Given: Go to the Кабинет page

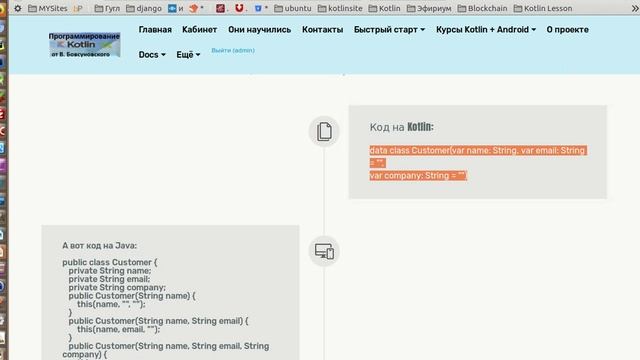Looking at the screenshot, I should tap(200, 30).
